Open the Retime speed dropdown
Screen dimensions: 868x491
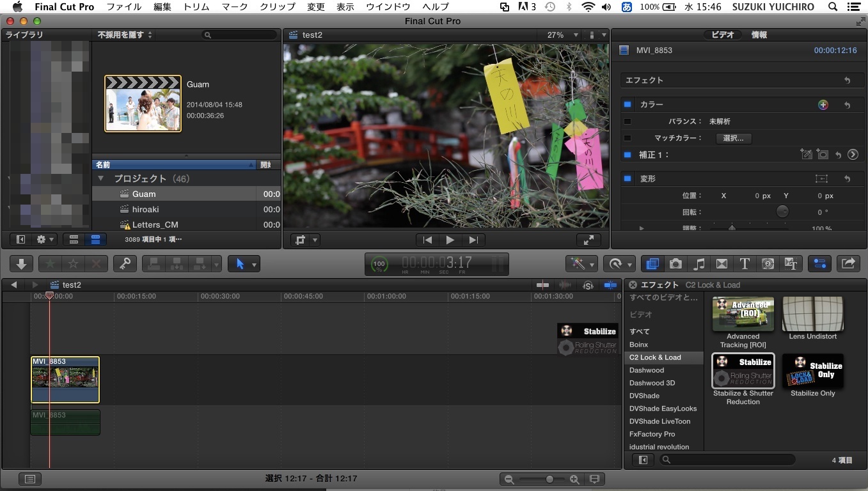(x=619, y=263)
